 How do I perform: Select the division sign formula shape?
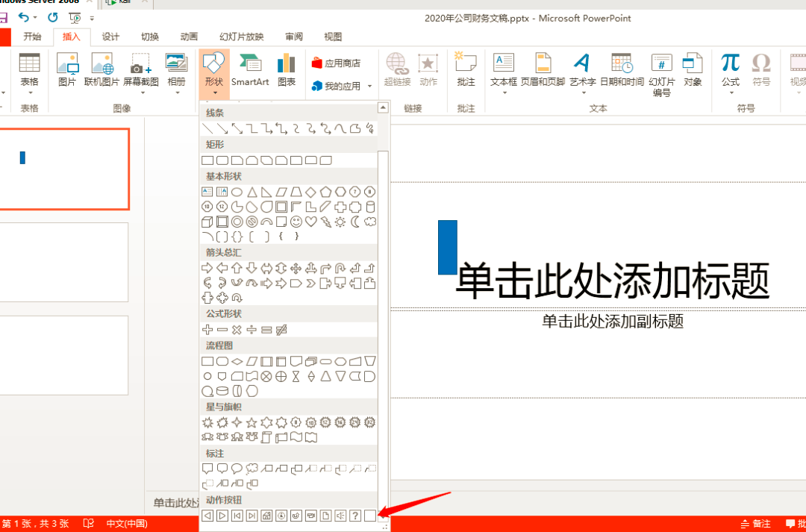pos(252,330)
